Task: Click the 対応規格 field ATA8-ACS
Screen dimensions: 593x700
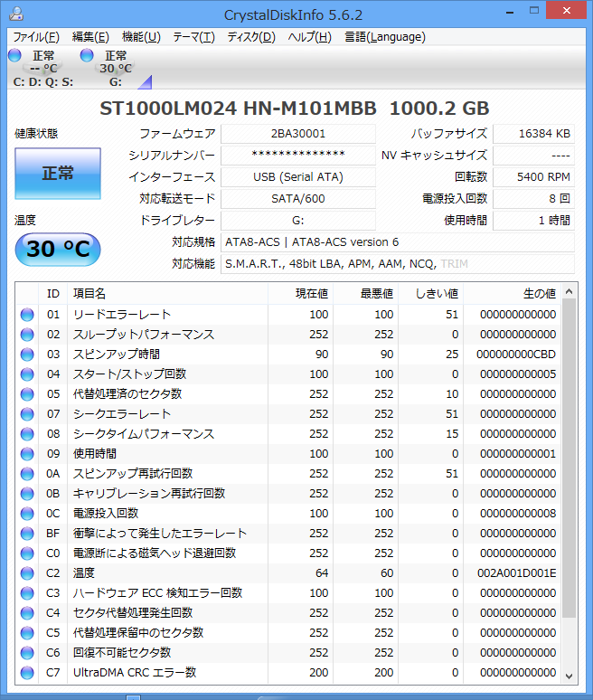Action: [x=398, y=242]
